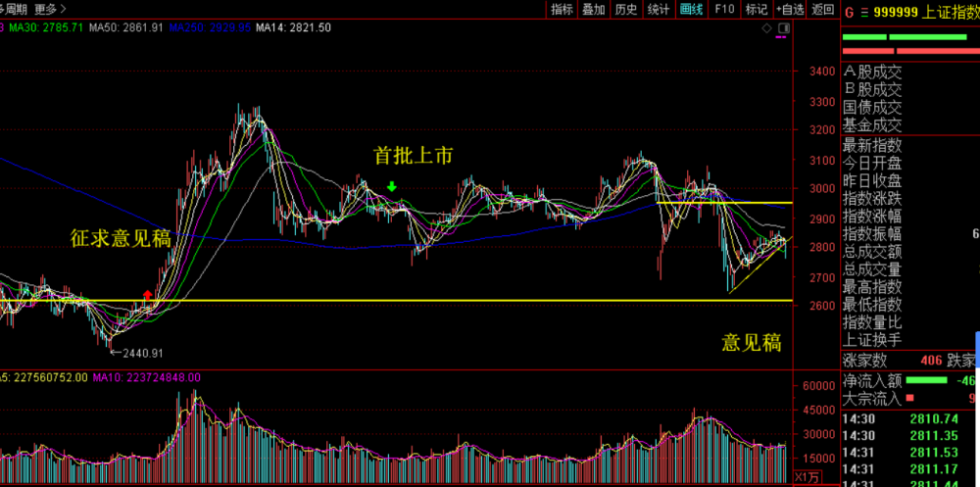Screen dimensions: 980x487
Task: Click the 最新指数 row
Action: click(872, 146)
